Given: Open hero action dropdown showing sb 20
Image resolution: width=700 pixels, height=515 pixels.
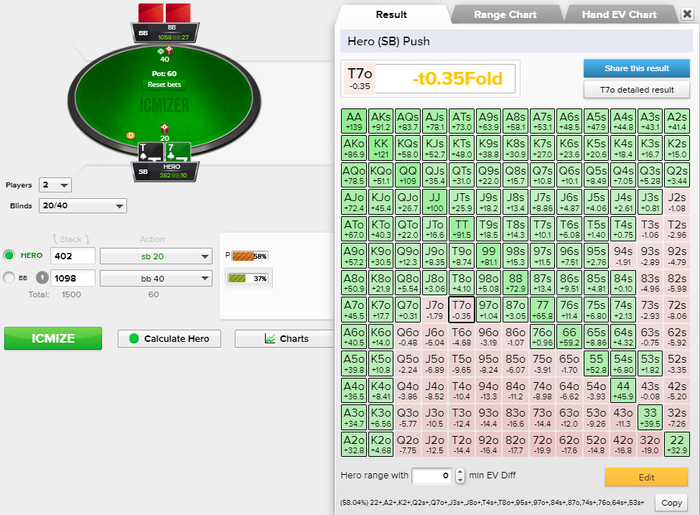Looking at the screenshot, I should tap(155, 256).
